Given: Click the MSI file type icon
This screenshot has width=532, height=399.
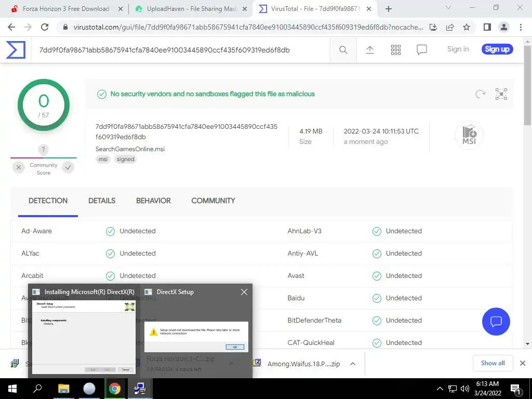Looking at the screenshot, I should [469, 135].
